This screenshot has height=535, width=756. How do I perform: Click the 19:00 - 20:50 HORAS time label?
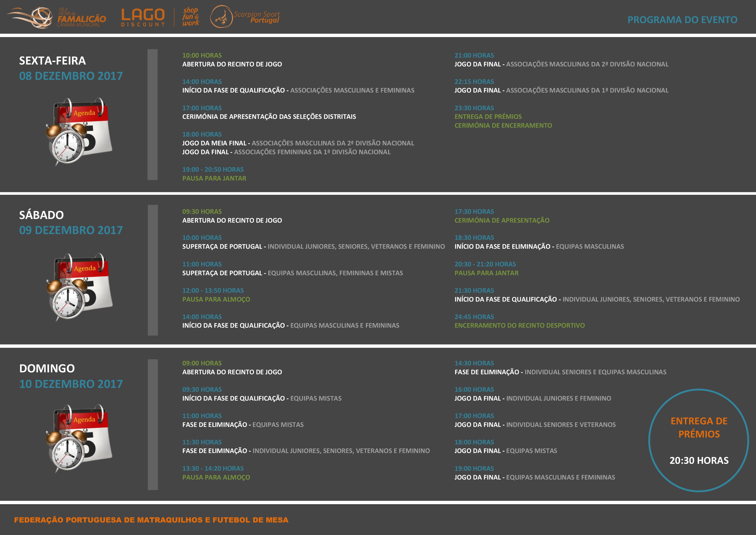213,170
